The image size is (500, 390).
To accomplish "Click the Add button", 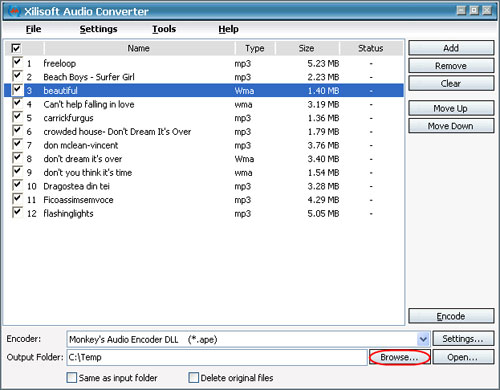I will [x=451, y=48].
